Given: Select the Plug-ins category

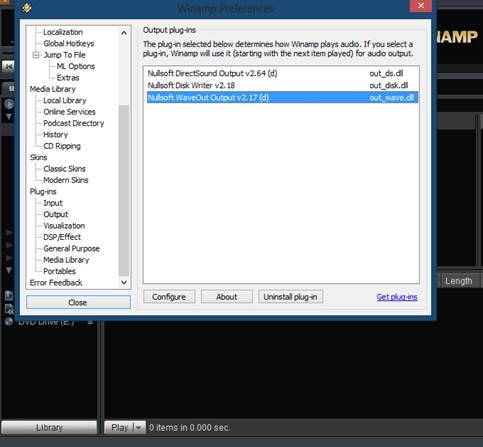Looking at the screenshot, I should tap(43, 192).
